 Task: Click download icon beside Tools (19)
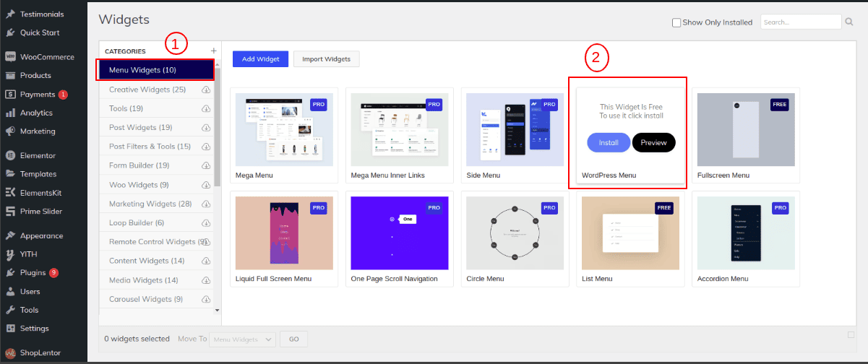pyautogui.click(x=206, y=108)
